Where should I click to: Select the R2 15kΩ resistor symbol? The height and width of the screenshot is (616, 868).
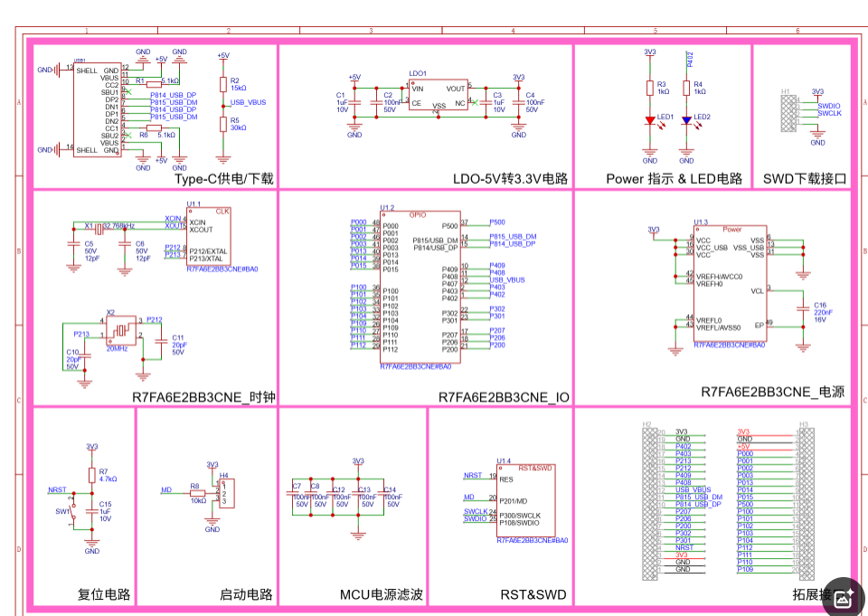point(223,84)
